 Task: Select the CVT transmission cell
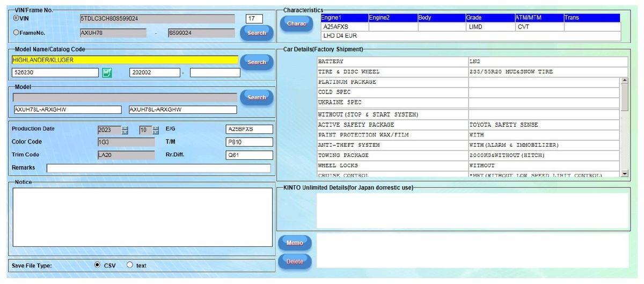539,27
